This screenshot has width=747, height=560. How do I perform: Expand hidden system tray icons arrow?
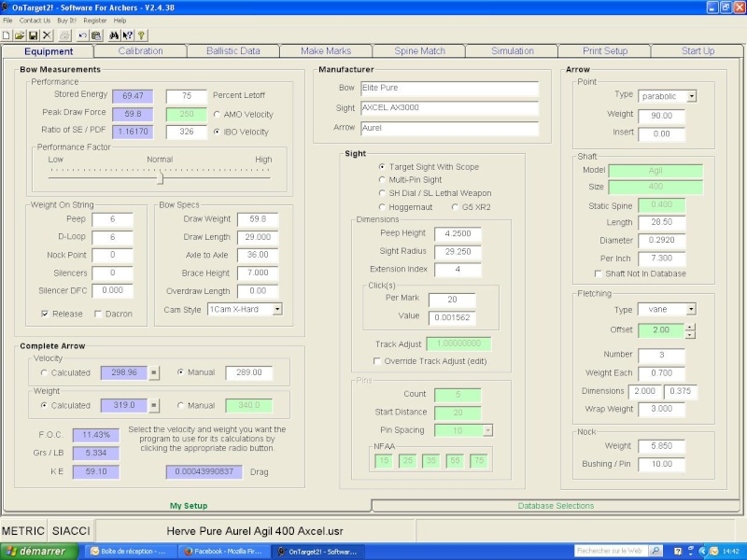702,552
